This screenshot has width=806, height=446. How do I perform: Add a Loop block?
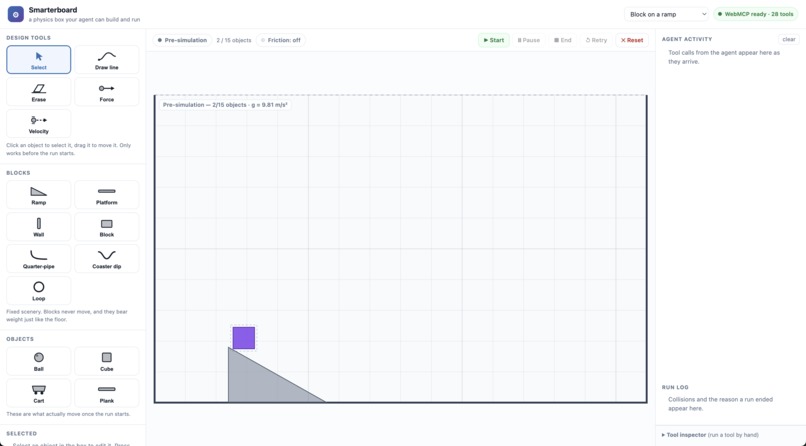(39, 290)
